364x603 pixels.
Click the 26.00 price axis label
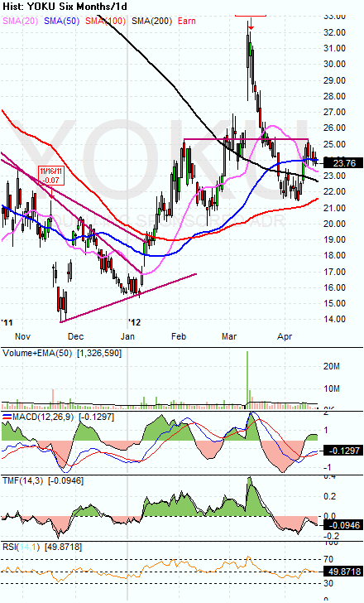click(335, 128)
